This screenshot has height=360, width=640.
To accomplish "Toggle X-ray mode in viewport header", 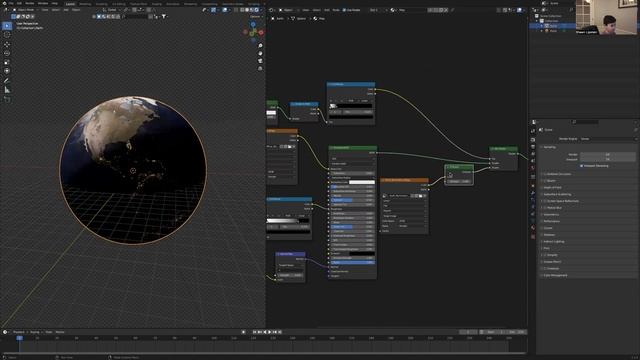I will pos(236,10).
